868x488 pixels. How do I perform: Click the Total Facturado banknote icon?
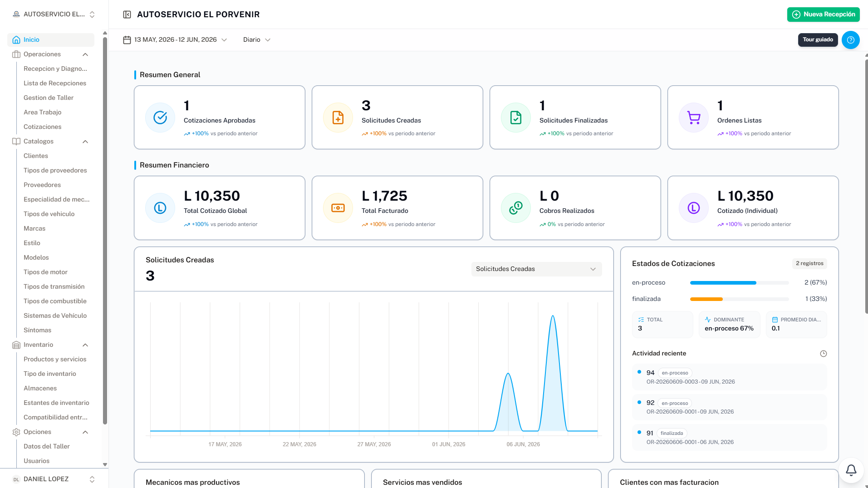[x=338, y=208]
